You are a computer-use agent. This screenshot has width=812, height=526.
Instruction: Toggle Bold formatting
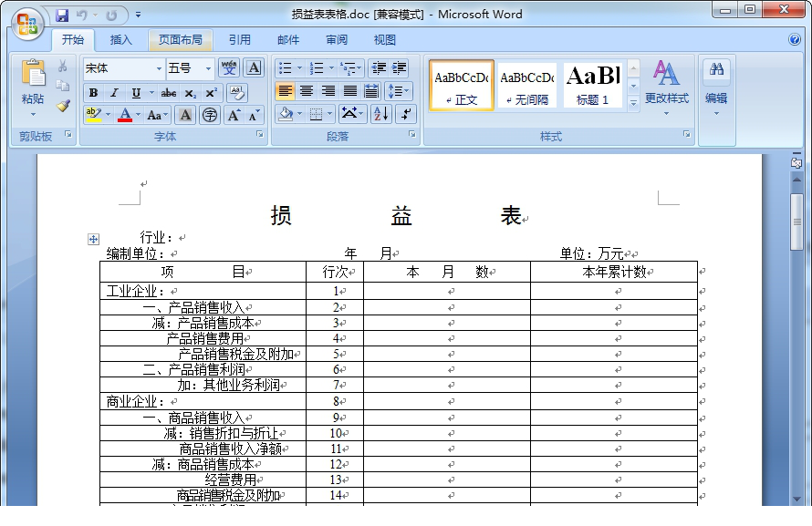tap(93, 93)
